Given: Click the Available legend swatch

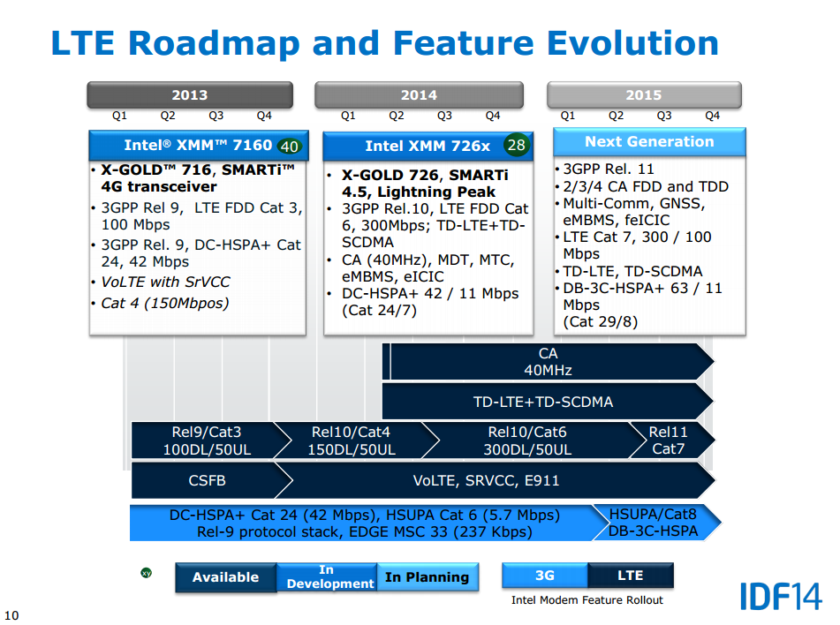Looking at the screenshot, I should [x=226, y=577].
